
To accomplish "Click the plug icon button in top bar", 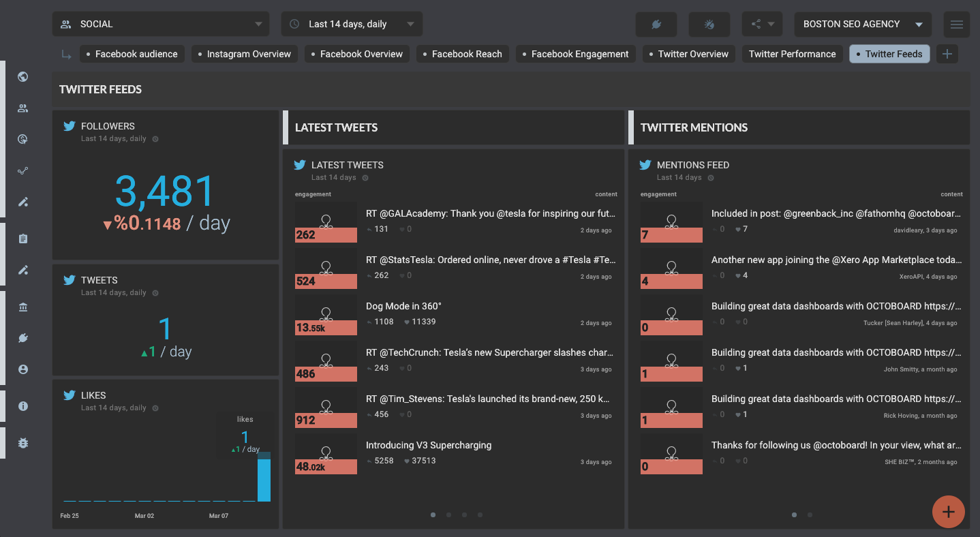I will [x=656, y=24].
